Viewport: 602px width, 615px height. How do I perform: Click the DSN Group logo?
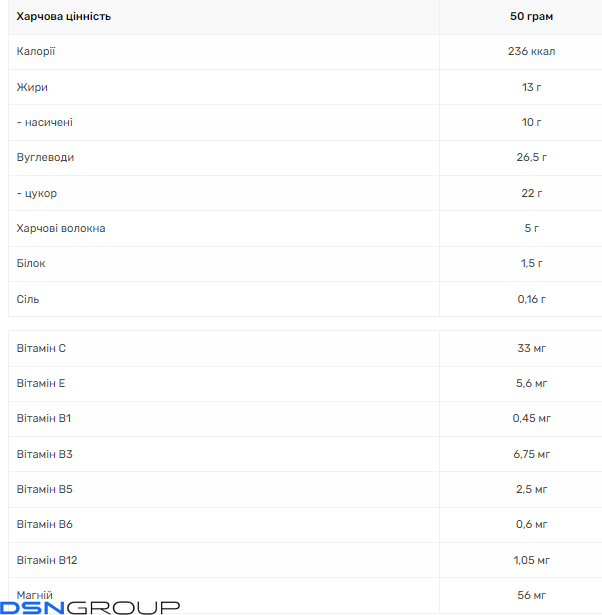point(90,608)
